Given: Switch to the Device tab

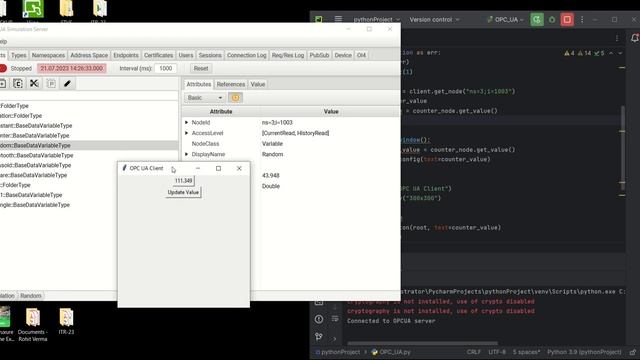Looking at the screenshot, I should pos(343,55).
